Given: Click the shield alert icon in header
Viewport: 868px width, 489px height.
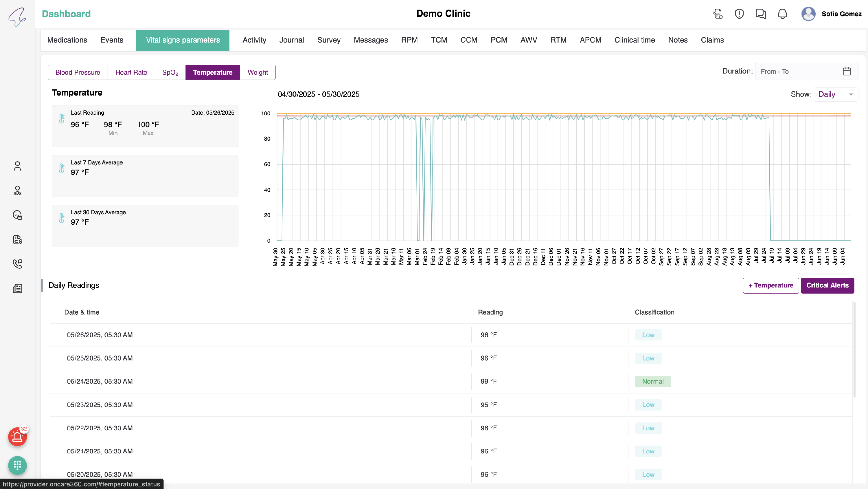Looking at the screenshot, I should (739, 14).
